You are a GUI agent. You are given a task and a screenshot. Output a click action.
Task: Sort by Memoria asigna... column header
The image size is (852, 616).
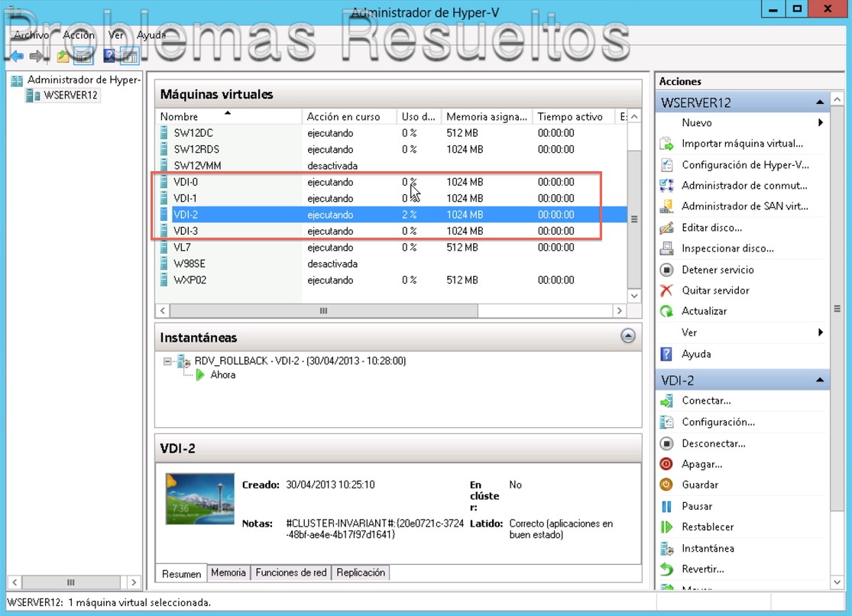pos(487,117)
